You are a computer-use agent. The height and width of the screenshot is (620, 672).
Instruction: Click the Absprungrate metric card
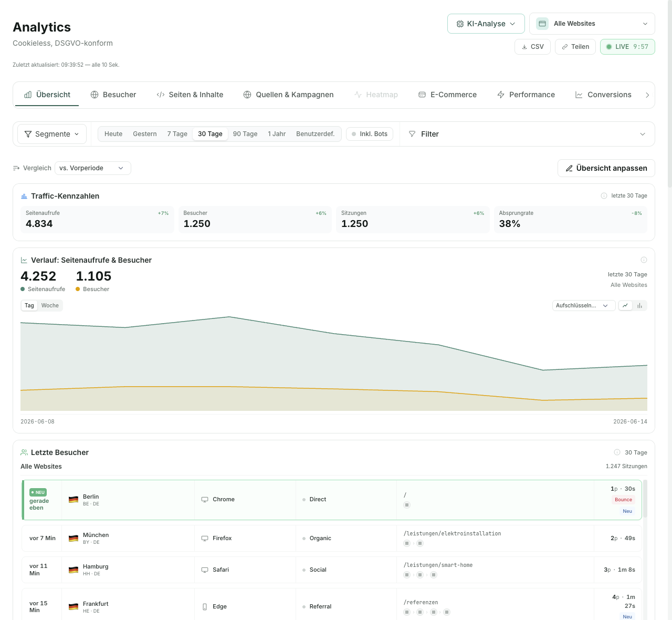point(571,219)
